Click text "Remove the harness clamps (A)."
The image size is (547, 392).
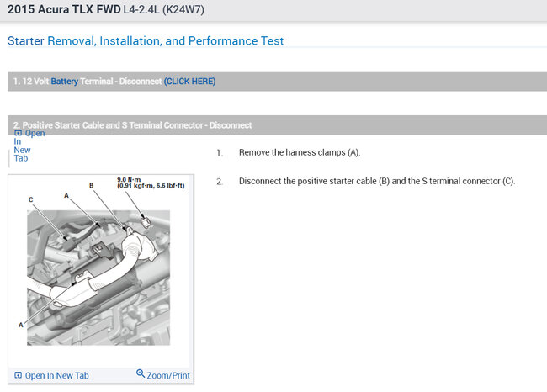point(300,153)
